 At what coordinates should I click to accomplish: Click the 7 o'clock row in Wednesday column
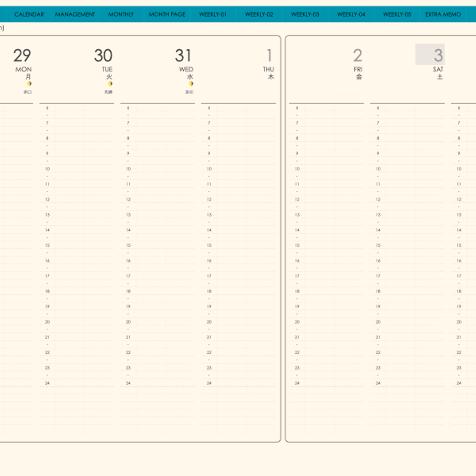tap(158, 123)
